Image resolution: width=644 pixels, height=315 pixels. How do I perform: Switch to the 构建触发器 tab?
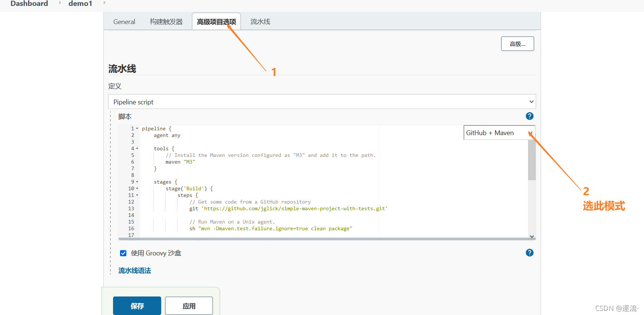point(166,22)
